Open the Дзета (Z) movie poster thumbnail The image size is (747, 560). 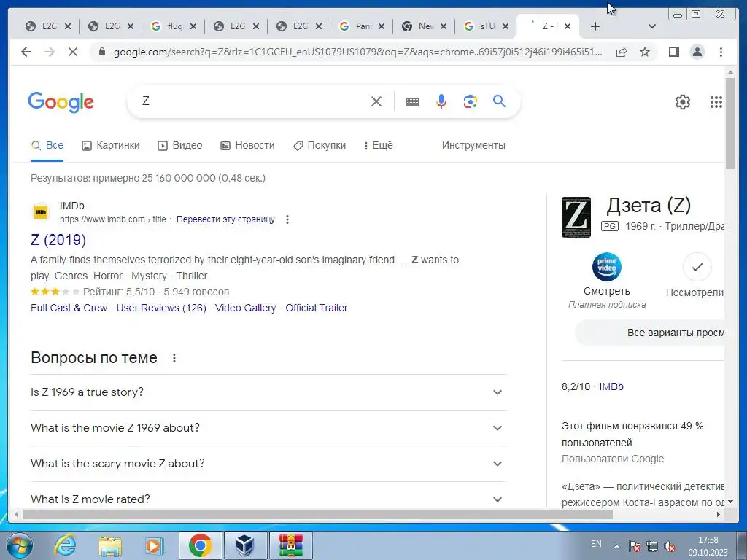[x=576, y=217]
